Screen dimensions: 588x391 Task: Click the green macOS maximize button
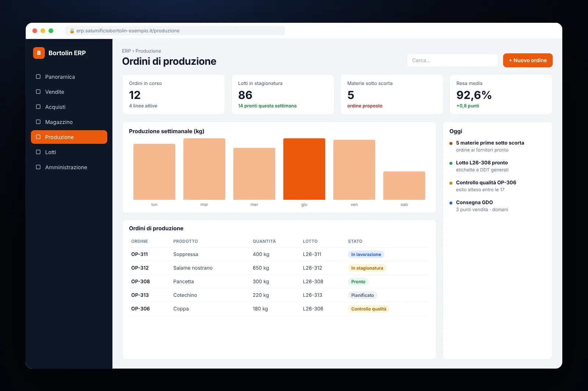pyautogui.click(x=51, y=31)
